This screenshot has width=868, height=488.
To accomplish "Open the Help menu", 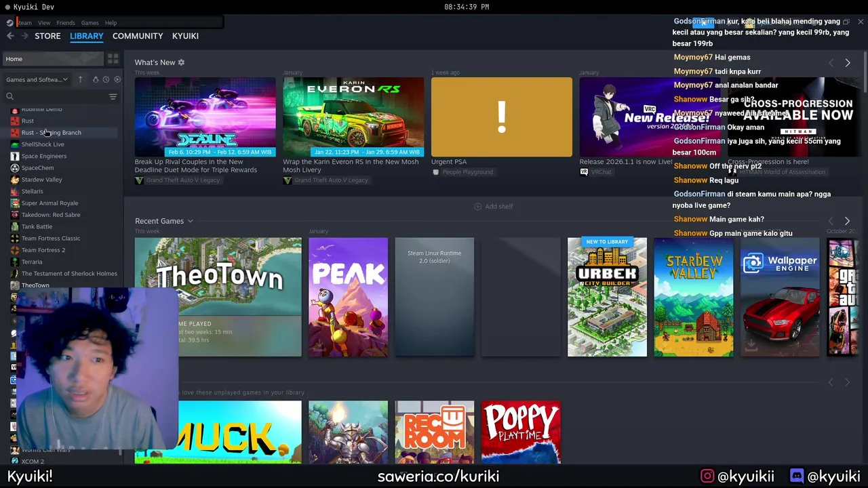I will coord(111,23).
